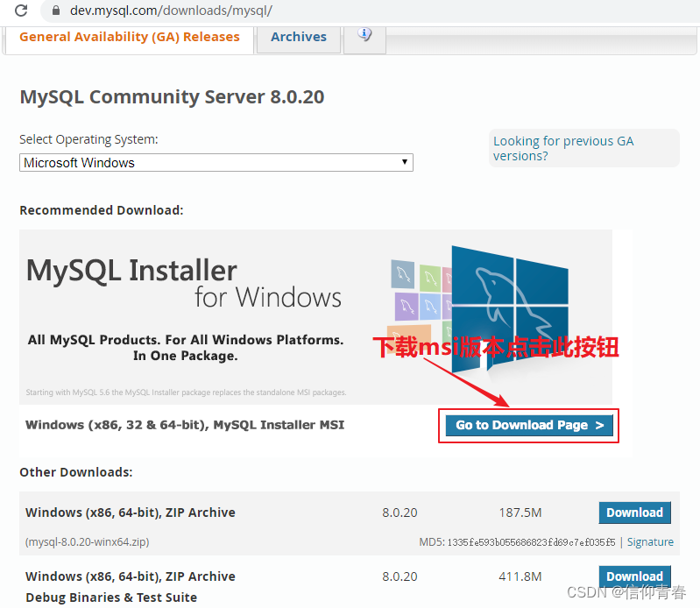Click the MySQL Community Server 8.0.20 heading
This screenshot has height=608, width=700.
[172, 97]
